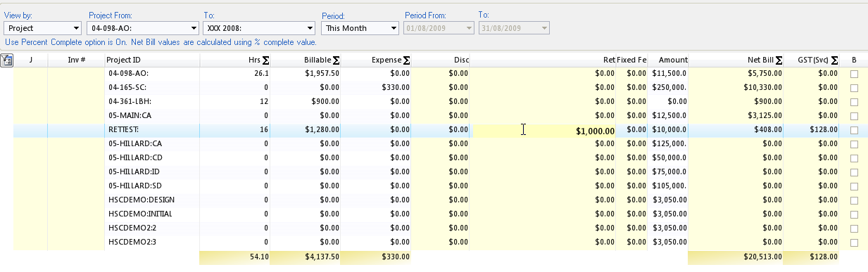Screen dimensions: 868x272
Task: Click the sigma icon in the Expense header
Action: click(406, 60)
